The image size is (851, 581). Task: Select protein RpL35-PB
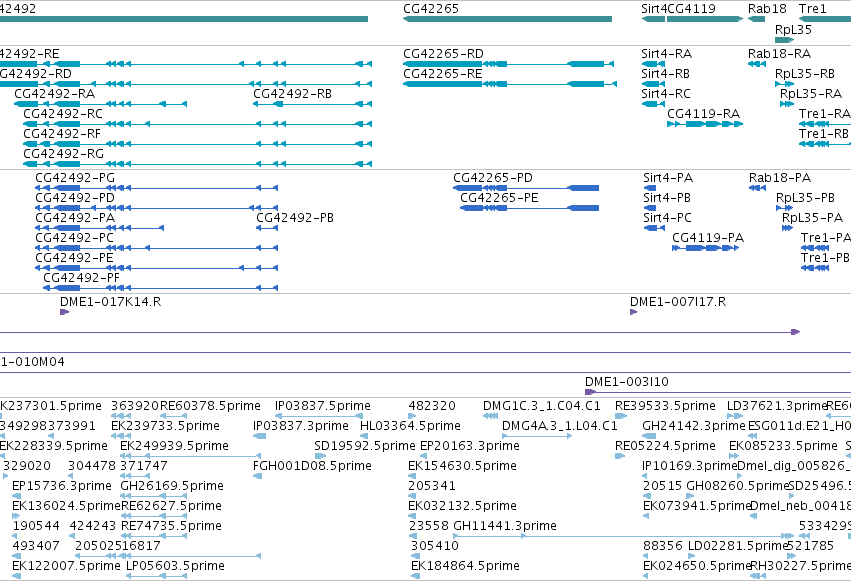785,208
